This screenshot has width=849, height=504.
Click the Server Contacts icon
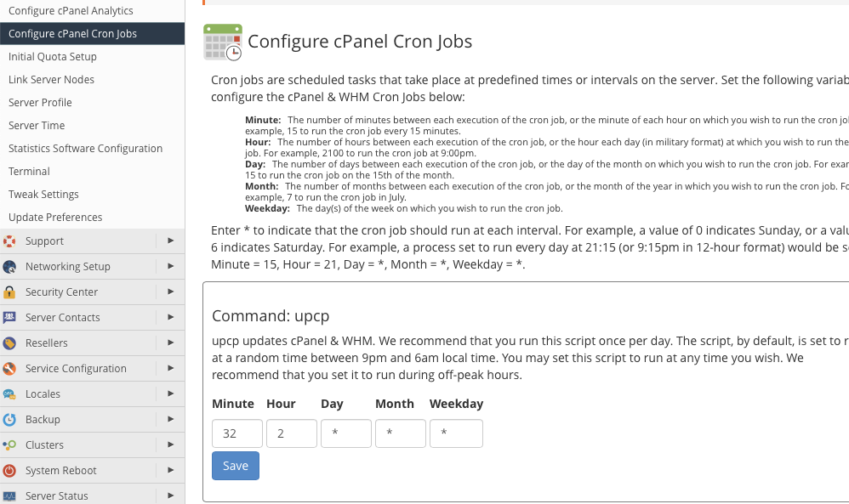tap(9, 318)
